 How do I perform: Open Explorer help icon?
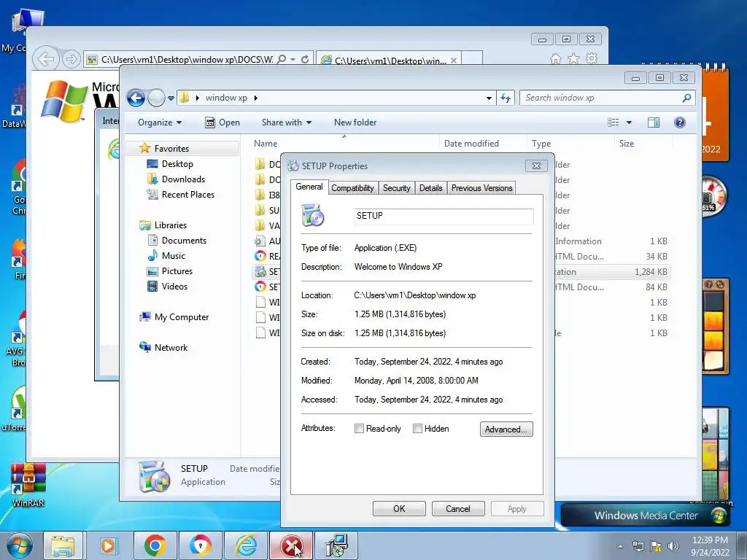tap(680, 122)
